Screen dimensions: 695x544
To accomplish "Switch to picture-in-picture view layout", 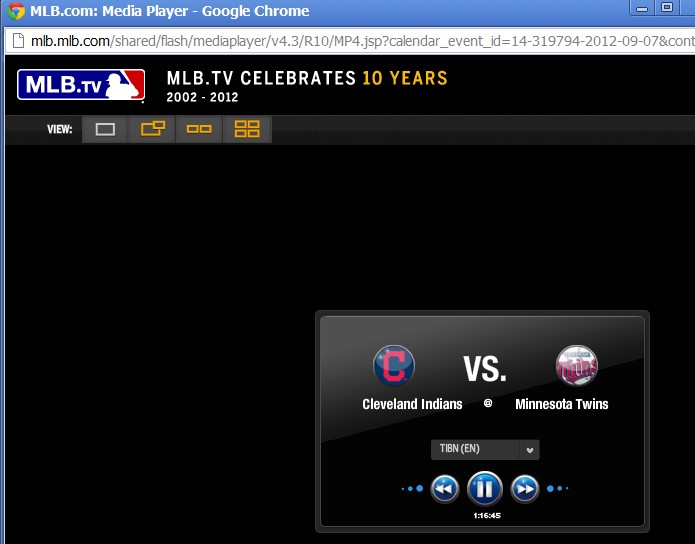I will click(152, 129).
